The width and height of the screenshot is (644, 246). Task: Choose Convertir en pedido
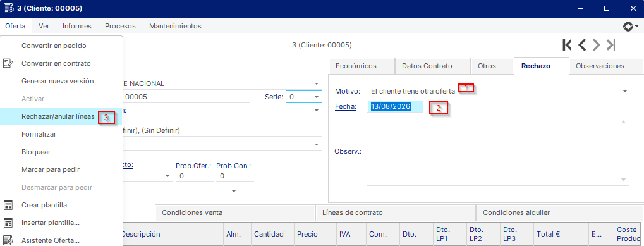[61, 46]
